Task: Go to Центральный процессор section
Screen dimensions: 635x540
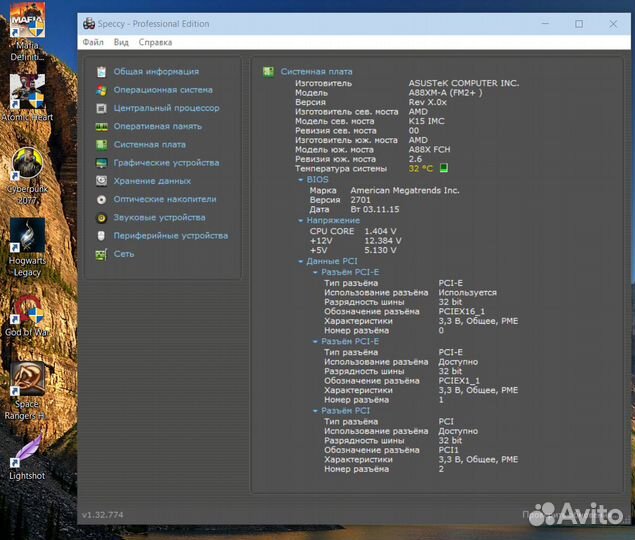Action: point(166,108)
